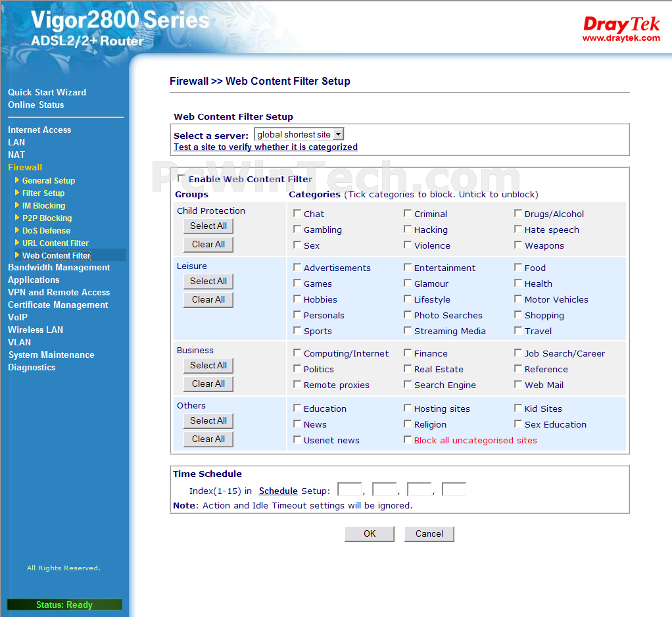This screenshot has width=672, height=617.
Task: Open Internet Access menu
Action: point(39,130)
